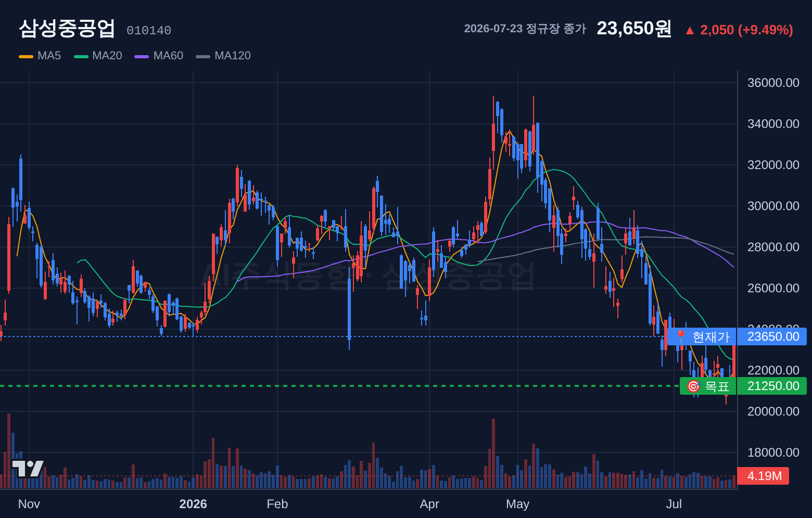Toggle the MA5 moving average legend
This screenshot has width=812, height=518.
click(40, 56)
